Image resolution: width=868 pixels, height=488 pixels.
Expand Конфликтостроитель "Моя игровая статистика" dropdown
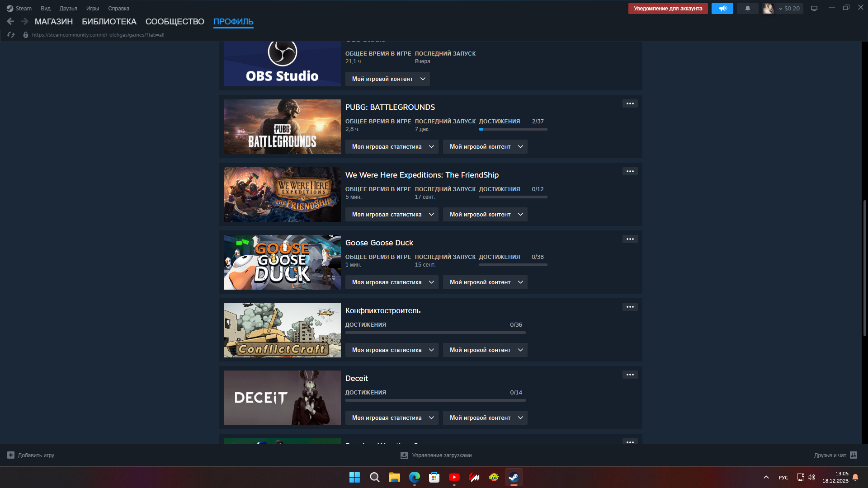(x=392, y=350)
